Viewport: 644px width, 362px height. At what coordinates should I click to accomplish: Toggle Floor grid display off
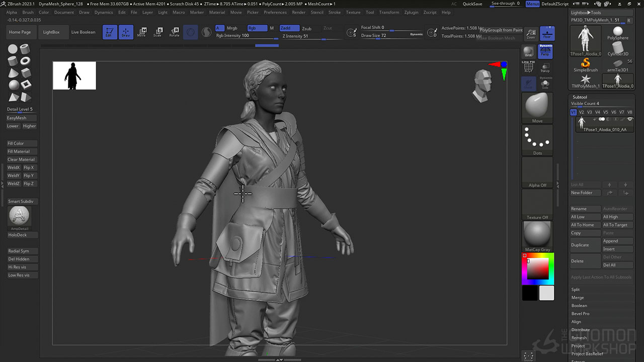click(x=547, y=33)
